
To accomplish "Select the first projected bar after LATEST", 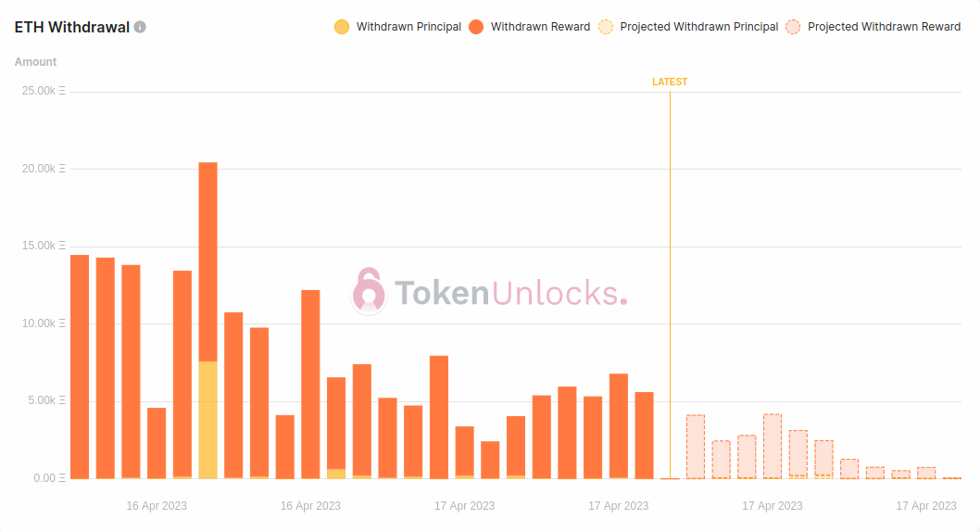I will pyautogui.click(x=696, y=447).
